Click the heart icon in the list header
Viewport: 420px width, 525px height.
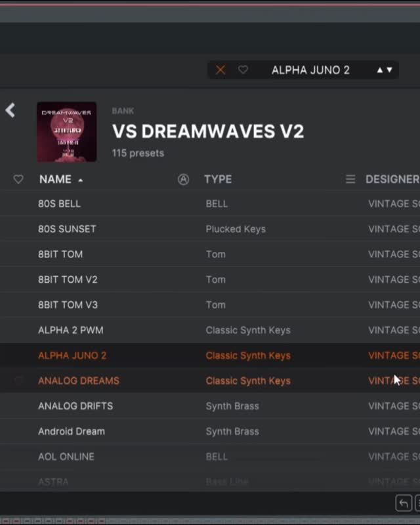coord(18,179)
